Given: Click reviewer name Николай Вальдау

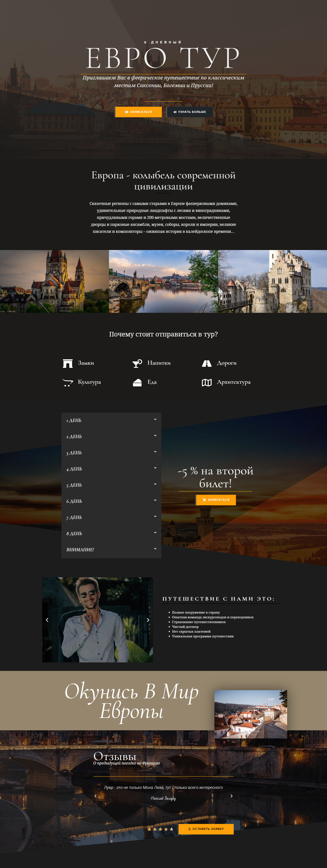Looking at the screenshot, I should pos(163,798).
